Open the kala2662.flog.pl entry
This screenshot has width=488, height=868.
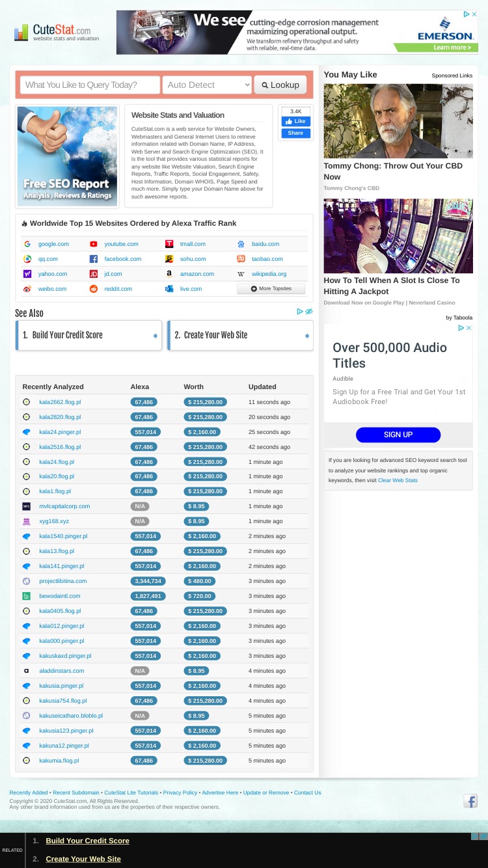pos(60,402)
